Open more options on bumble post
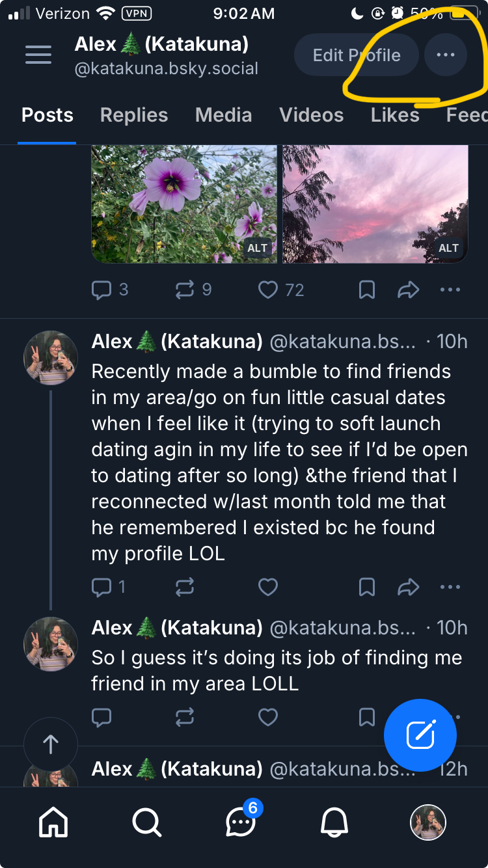488x868 pixels. [450, 588]
